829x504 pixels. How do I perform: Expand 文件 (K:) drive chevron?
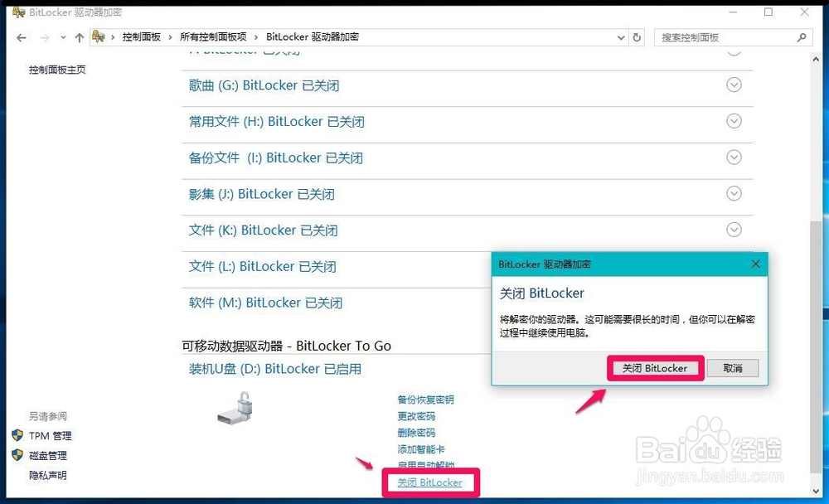tap(734, 230)
